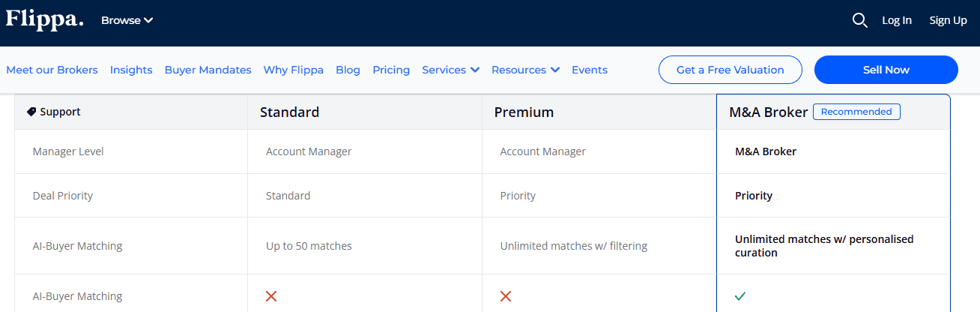Visit the Events page

coord(589,70)
